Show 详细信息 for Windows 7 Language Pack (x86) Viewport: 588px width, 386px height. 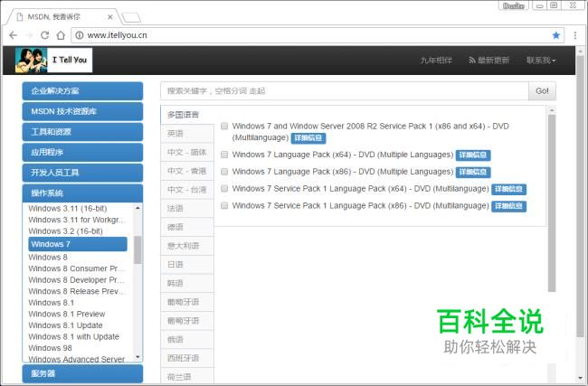click(x=473, y=172)
